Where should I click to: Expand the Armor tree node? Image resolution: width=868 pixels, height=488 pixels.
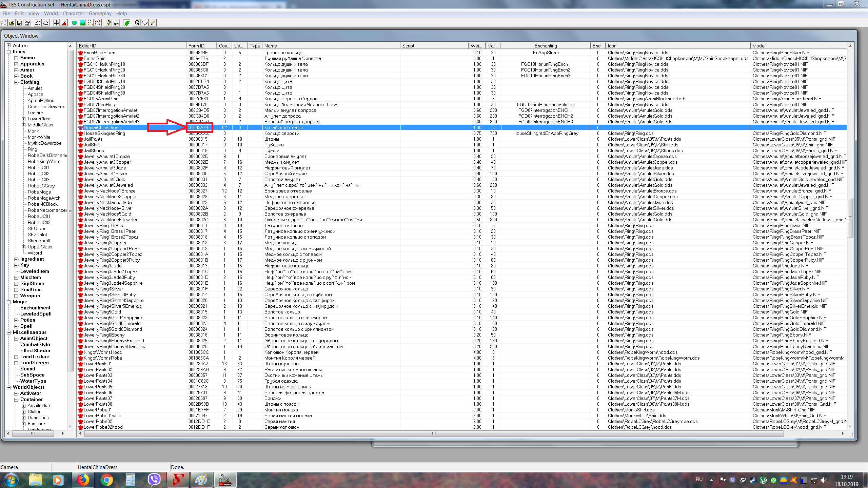pyautogui.click(x=16, y=70)
